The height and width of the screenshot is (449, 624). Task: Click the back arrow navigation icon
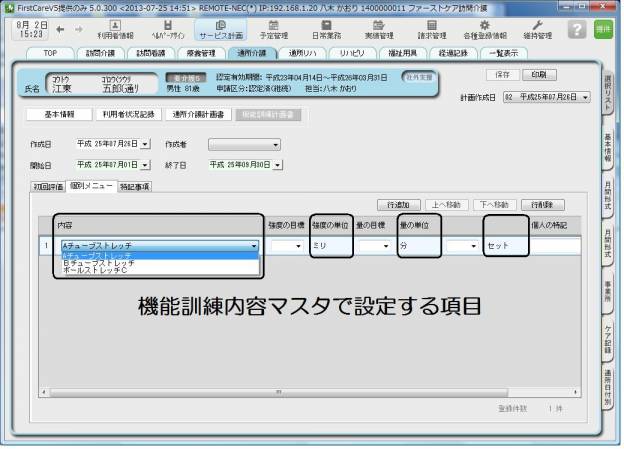click(61, 29)
